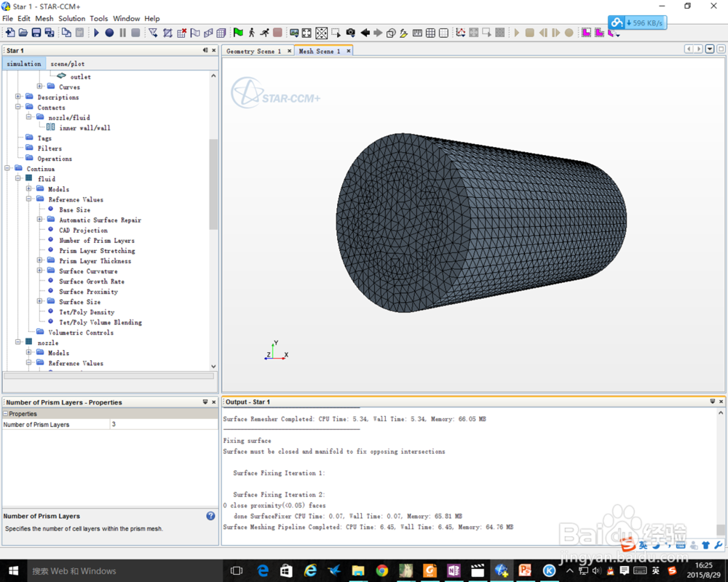Expand Automatic Surface Repair node
728x582 pixels.
pyautogui.click(x=39, y=219)
